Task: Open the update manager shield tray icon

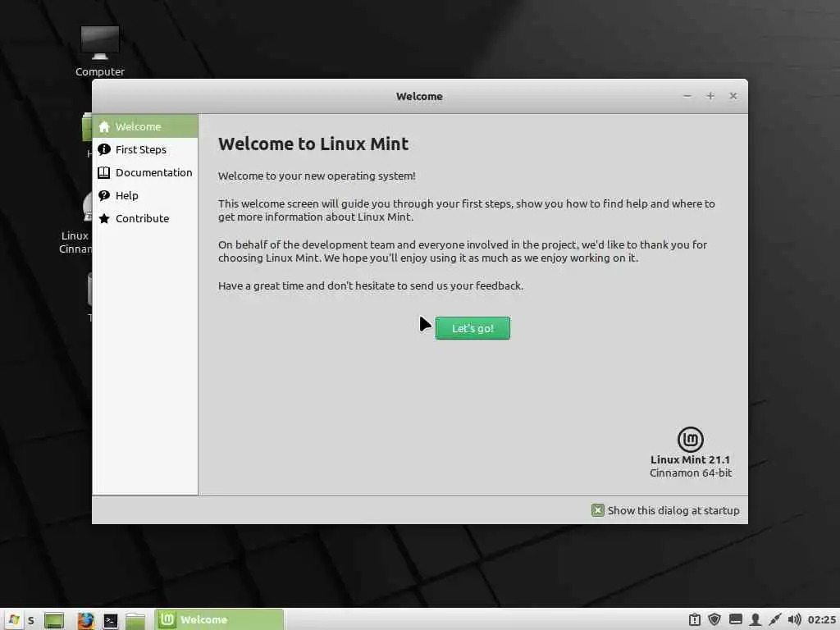Action: point(714,620)
